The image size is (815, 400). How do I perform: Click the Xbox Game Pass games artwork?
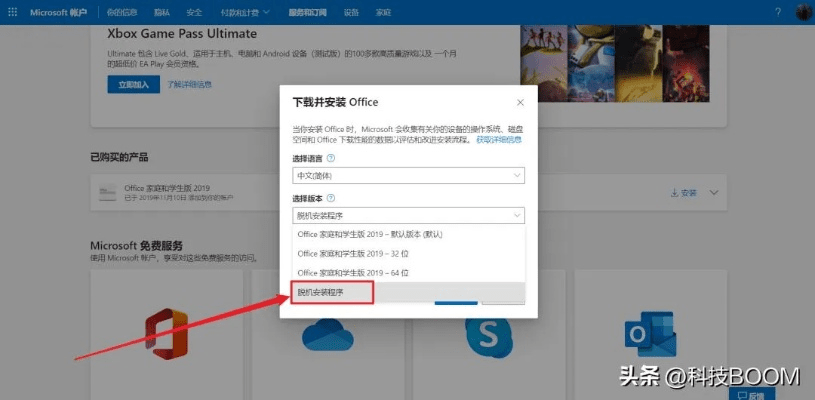click(615, 64)
